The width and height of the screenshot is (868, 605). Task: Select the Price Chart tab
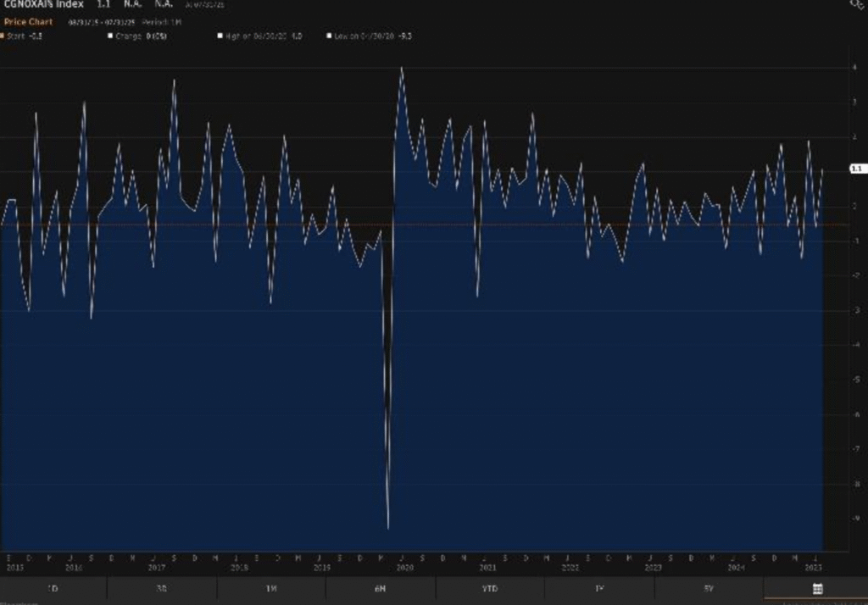click(28, 21)
